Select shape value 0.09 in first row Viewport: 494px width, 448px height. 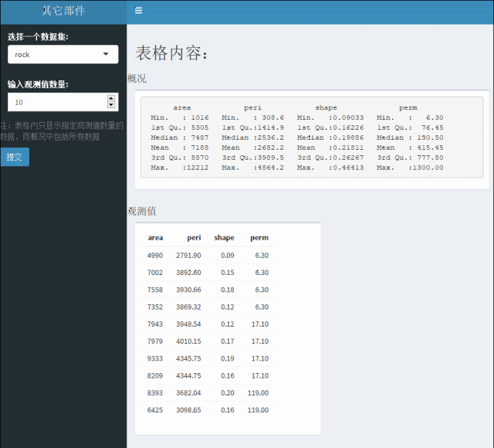coord(228,256)
